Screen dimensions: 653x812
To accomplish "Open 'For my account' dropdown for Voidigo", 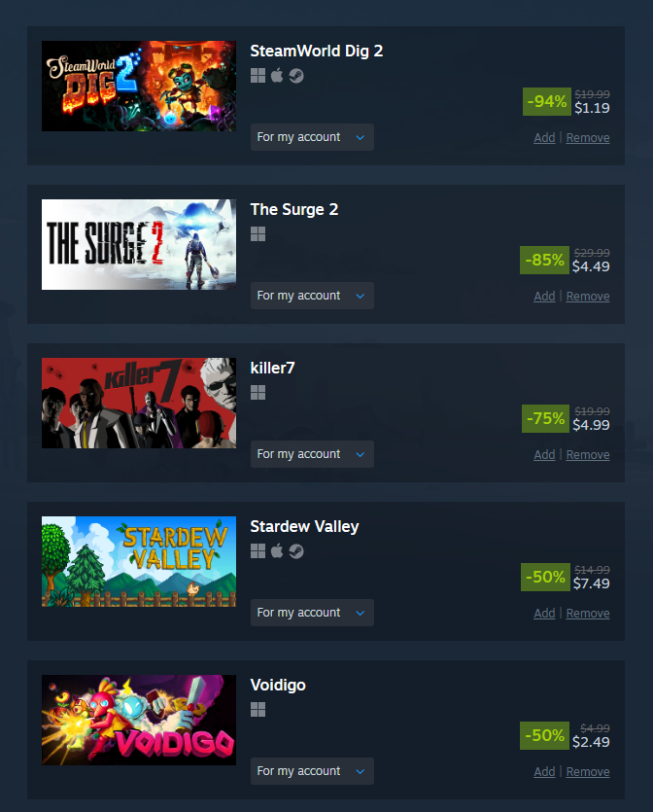I will [x=312, y=771].
